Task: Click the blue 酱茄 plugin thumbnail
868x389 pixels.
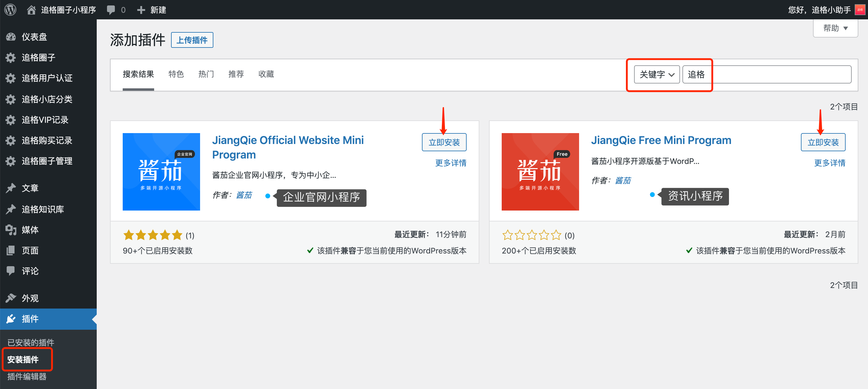Action: pos(161,172)
